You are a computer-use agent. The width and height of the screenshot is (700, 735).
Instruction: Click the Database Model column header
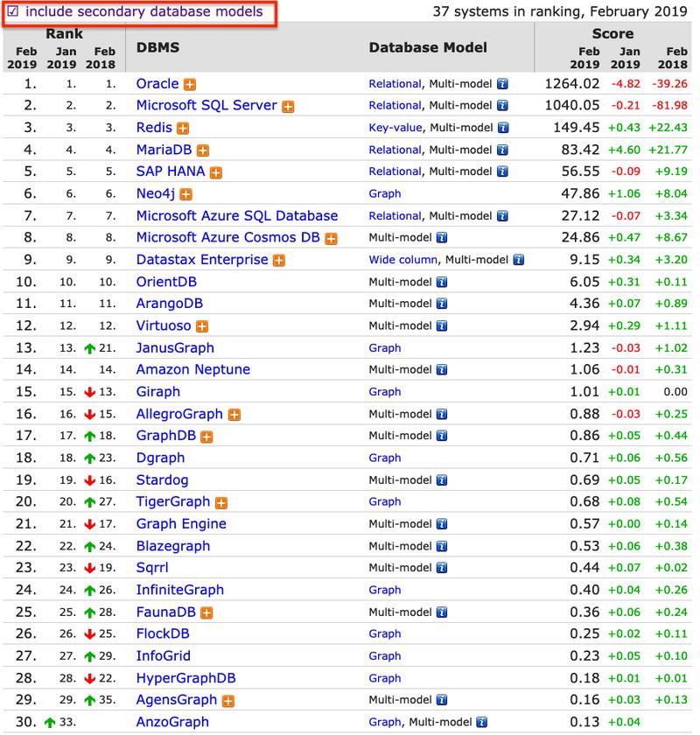[x=428, y=47]
